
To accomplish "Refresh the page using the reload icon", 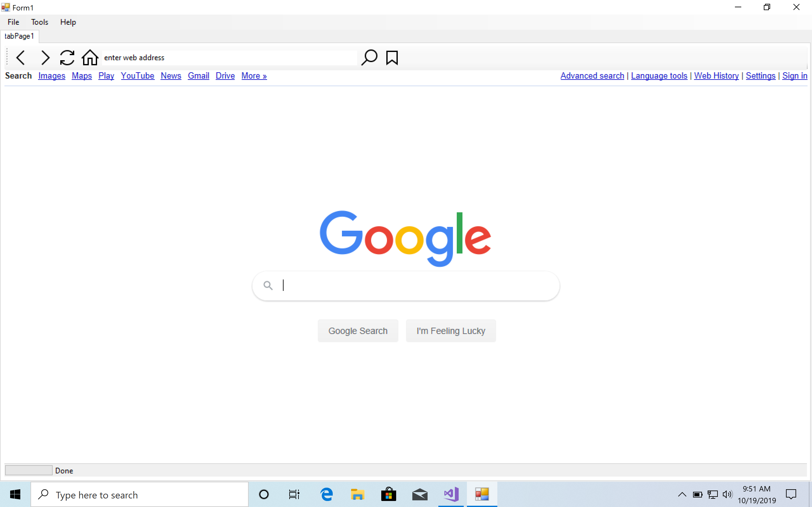I will 67,57.
